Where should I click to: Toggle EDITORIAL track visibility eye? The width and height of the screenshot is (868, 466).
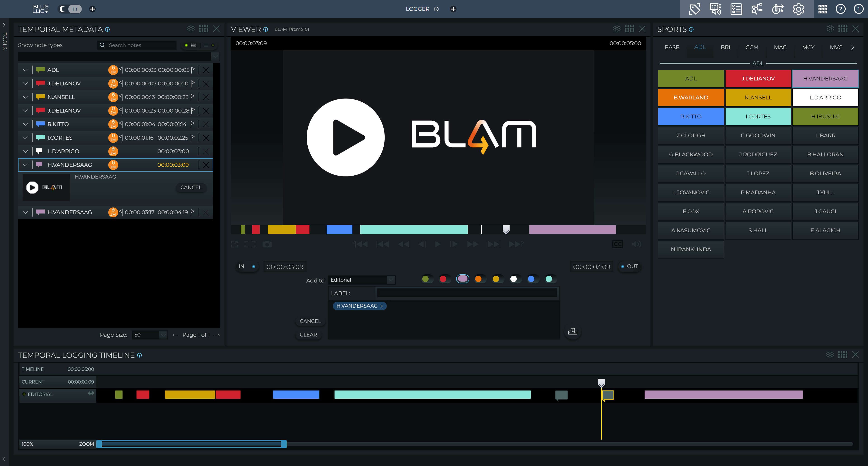click(91, 393)
